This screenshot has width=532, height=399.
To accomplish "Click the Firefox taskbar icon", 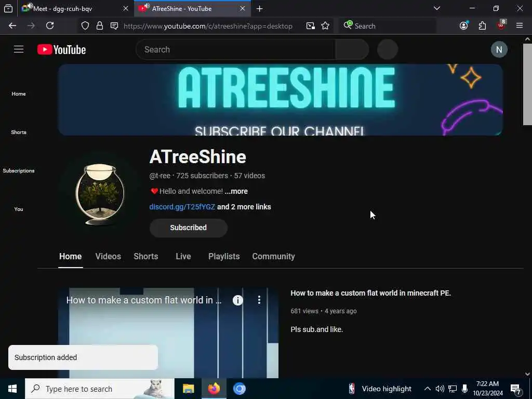I will click(x=214, y=389).
